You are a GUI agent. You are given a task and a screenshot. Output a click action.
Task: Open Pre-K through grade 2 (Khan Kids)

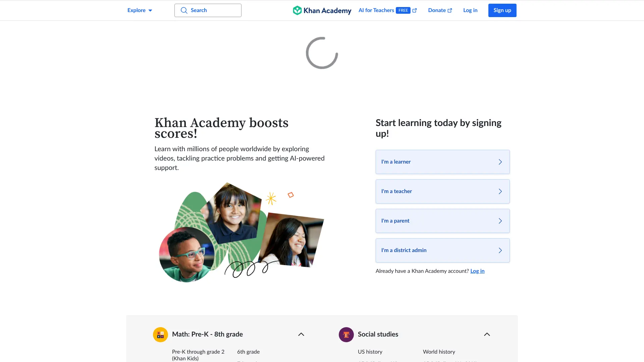coord(198,355)
